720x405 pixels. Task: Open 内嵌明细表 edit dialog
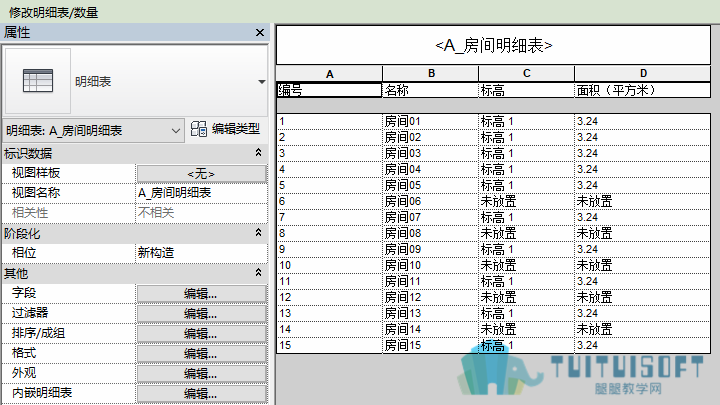coord(201,394)
